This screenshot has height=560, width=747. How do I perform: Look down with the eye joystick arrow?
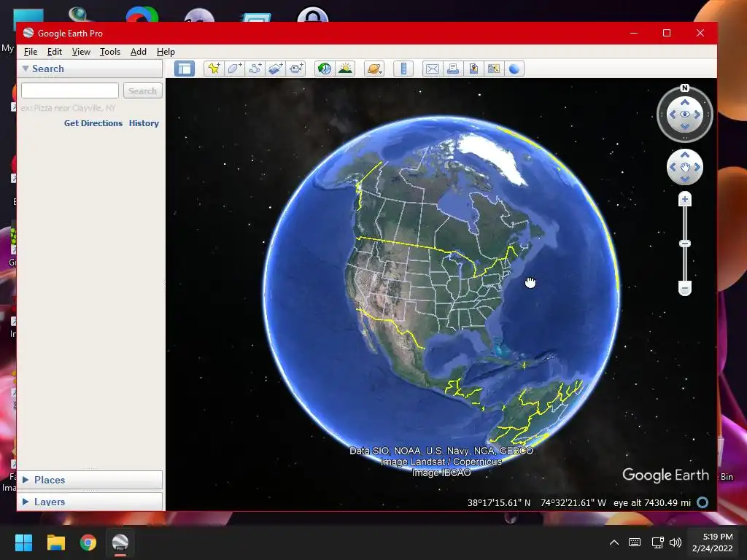coord(684,127)
